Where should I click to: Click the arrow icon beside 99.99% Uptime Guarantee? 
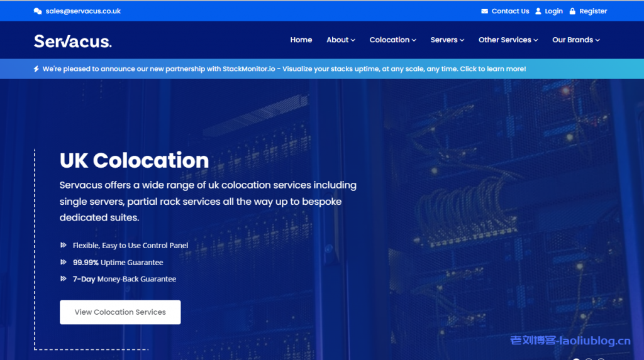[x=64, y=262]
